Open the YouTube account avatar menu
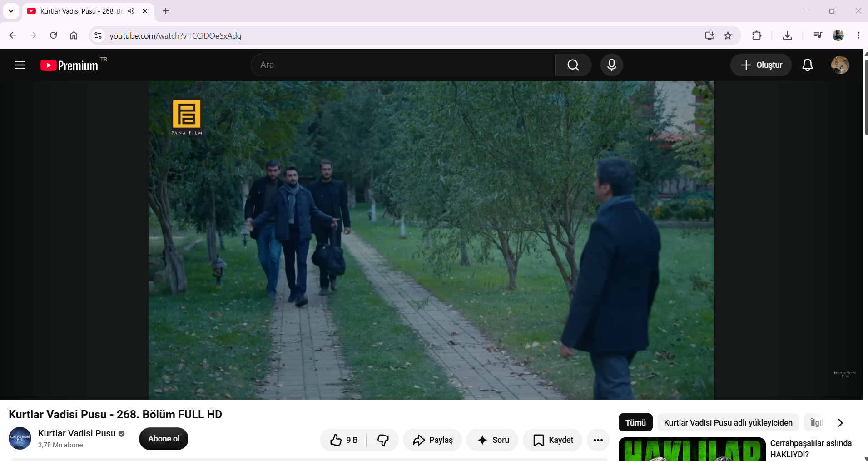This screenshot has width=868, height=461. click(x=840, y=65)
